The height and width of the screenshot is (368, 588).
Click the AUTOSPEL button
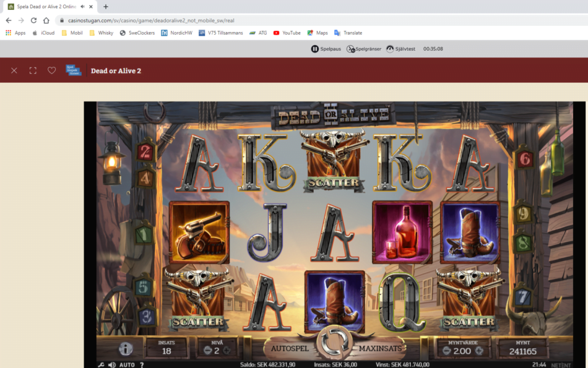290,348
